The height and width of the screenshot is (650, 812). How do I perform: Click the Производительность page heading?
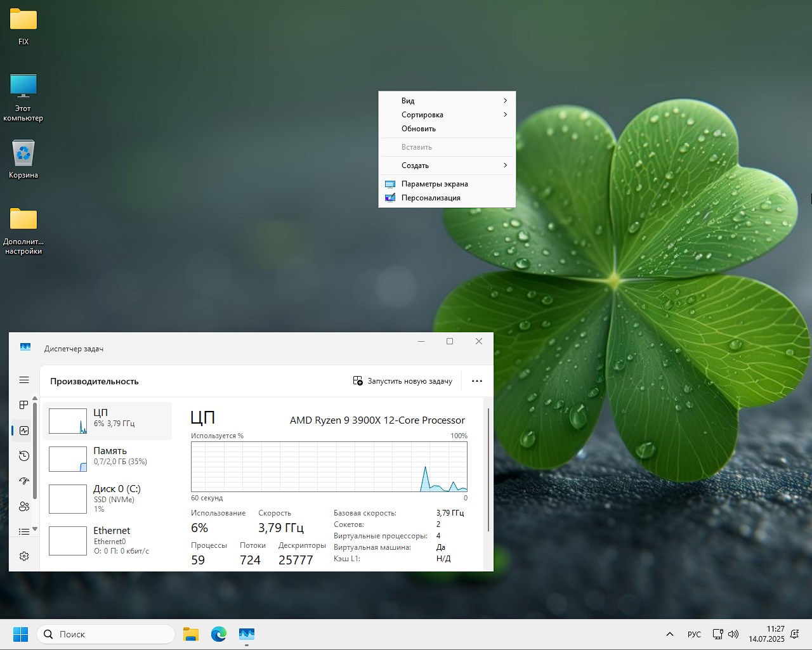(95, 381)
